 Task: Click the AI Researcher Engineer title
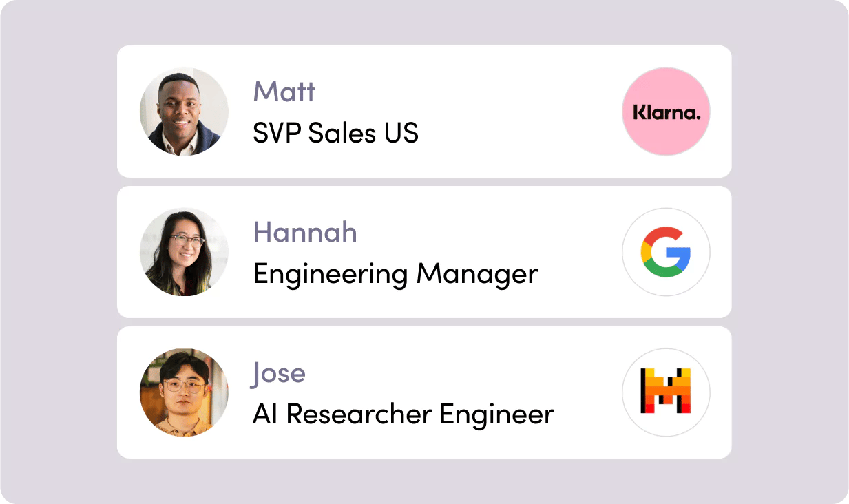pos(403,414)
